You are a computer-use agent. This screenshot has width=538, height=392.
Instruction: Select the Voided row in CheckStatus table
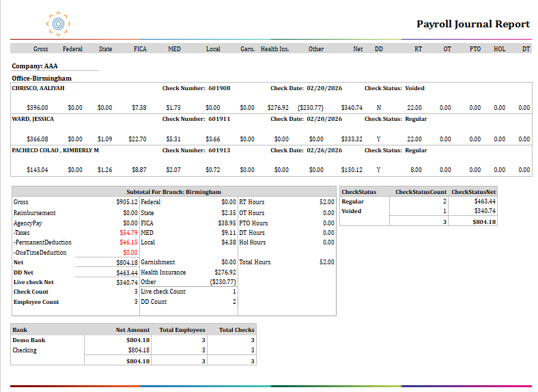(419, 211)
